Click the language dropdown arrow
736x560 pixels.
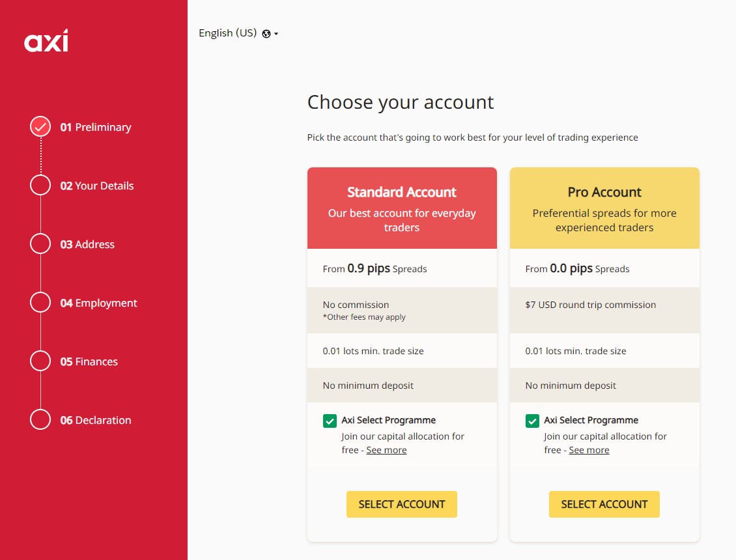point(276,34)
